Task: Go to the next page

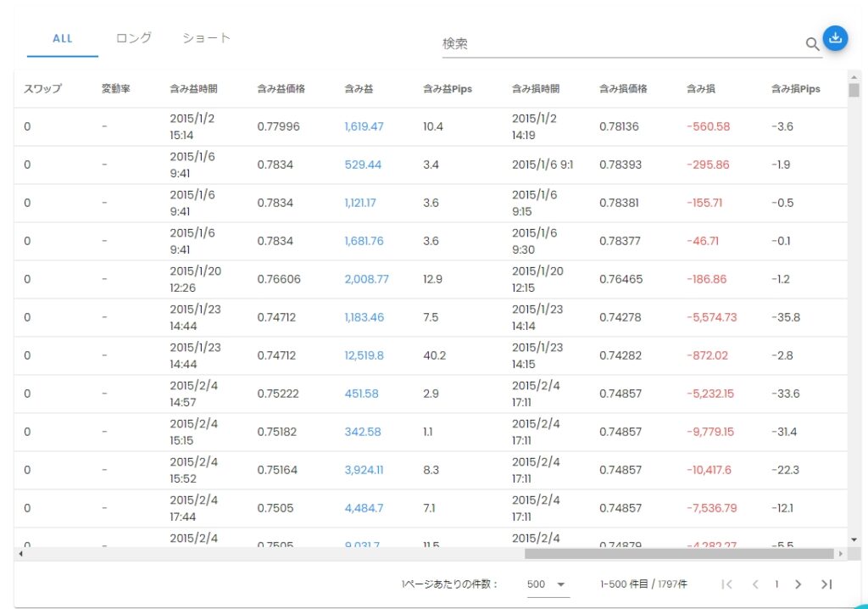Action: [x=798, y=584]
